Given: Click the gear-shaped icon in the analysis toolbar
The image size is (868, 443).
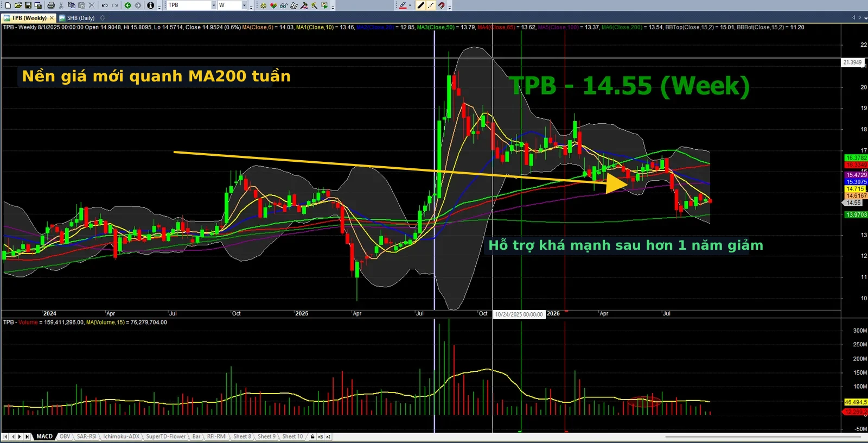Looking at the screenshot, I should 263,5.
